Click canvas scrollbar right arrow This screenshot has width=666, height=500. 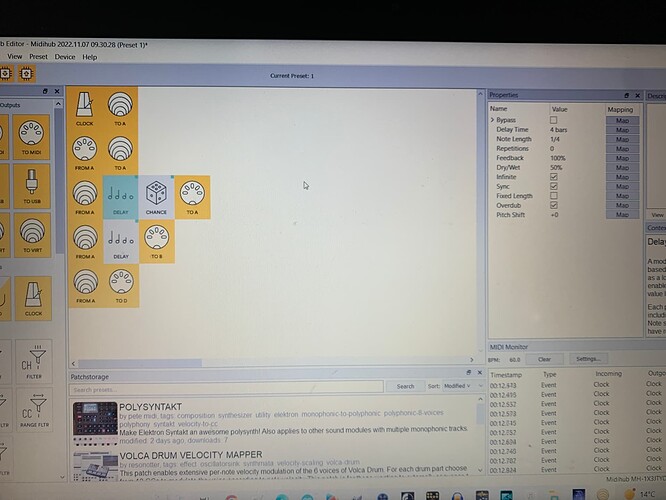(x=471, y=360)
